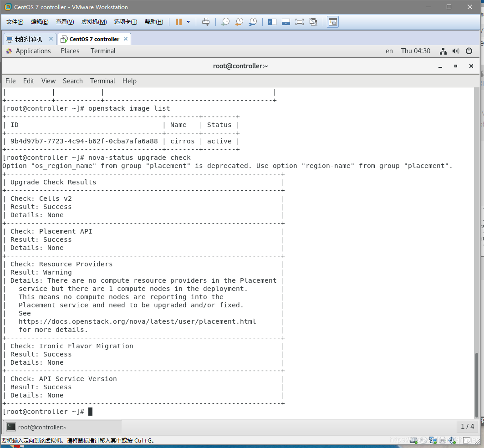Open VMware 选项卡(T) menu

[125, 22]
